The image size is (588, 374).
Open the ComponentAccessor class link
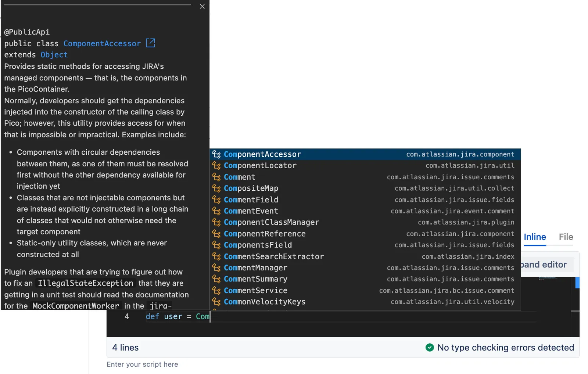pos(102,43)
